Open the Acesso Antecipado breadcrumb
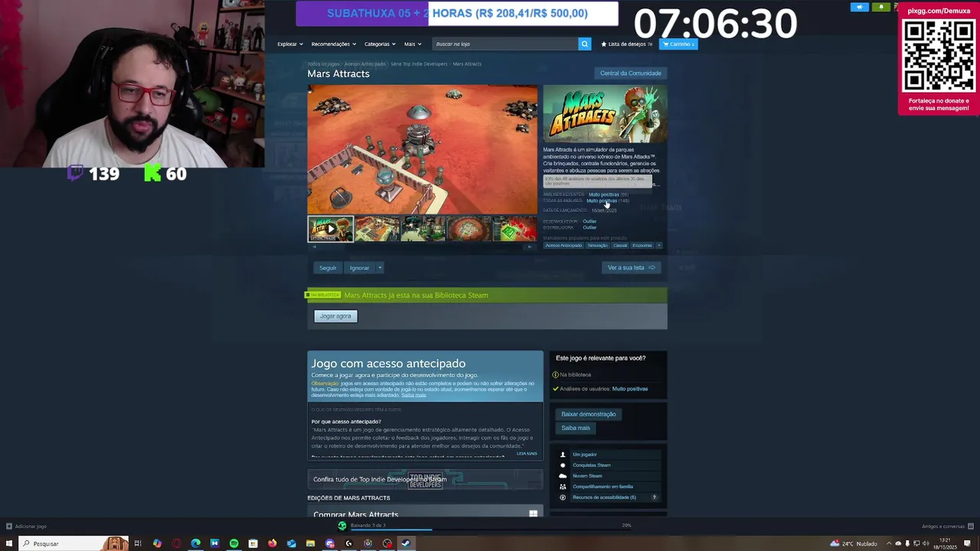The width and height of the screenshot is (980, 551). pyautogui.click(x=364, y=64)
